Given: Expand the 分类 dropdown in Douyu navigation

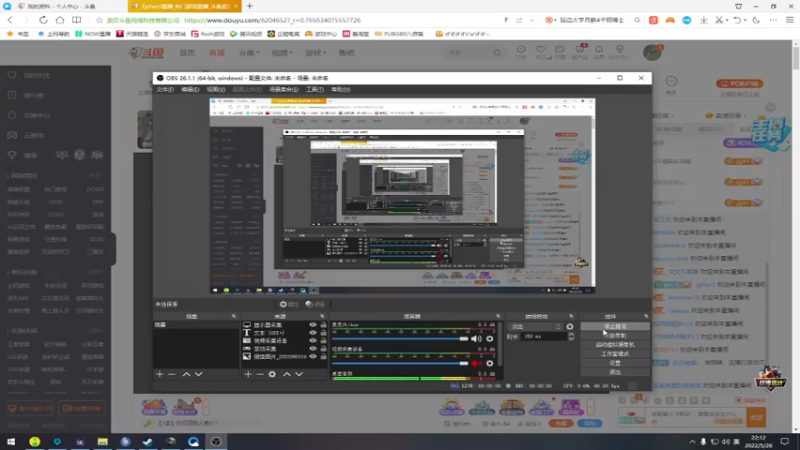Looking at the screenshot, I should point(249,53).
